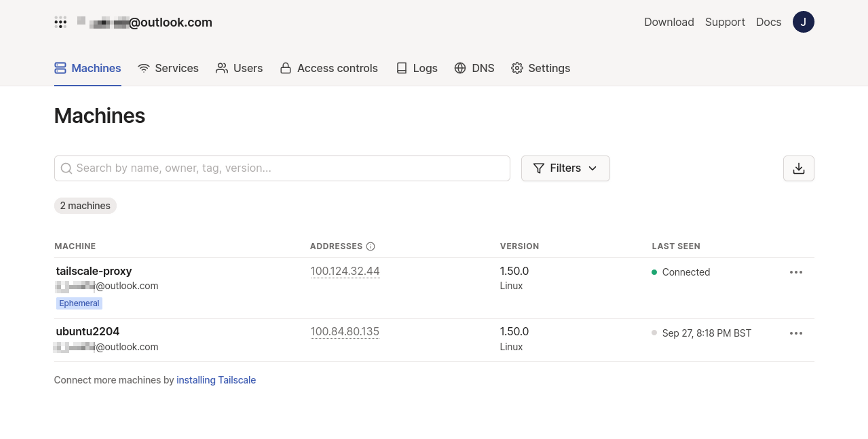This screenshot has height=439, width=868.
Task: Click the Settings gear icon
Action: (517, 68)
